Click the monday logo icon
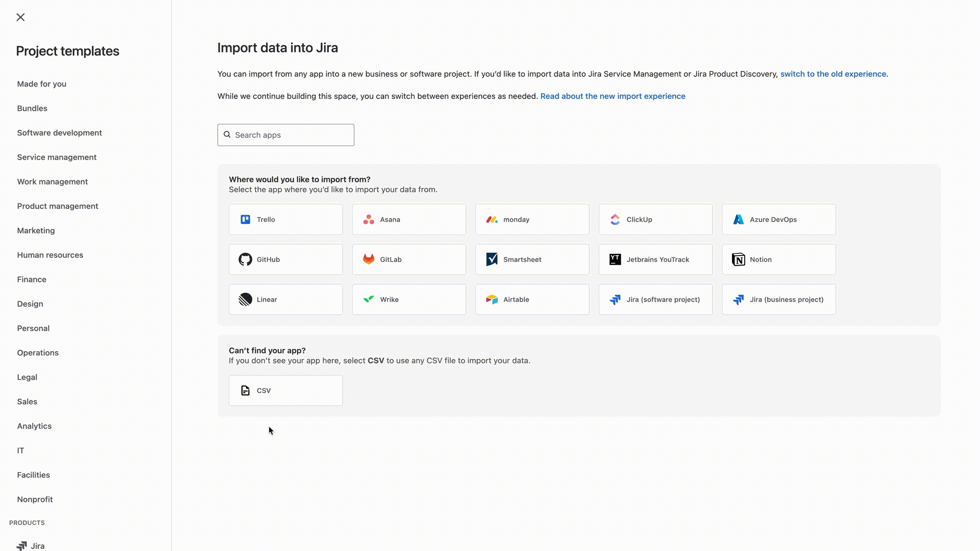Image resolution: width=980 pixels, height=551 pixels. 492,219
